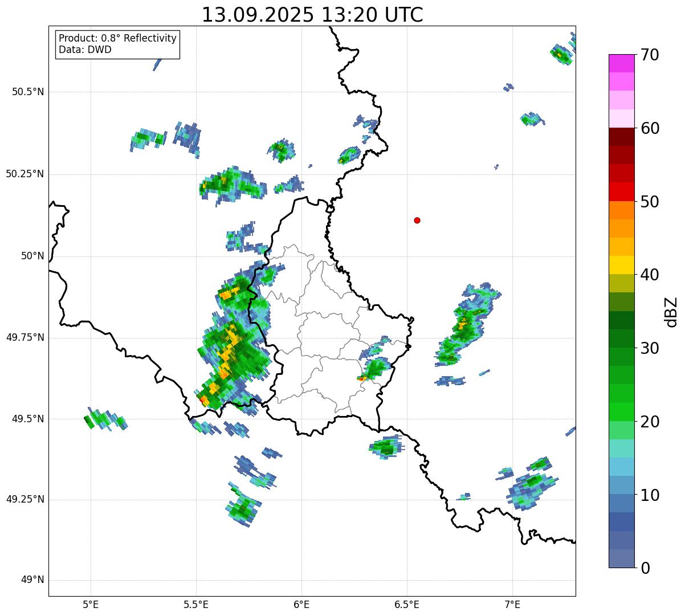Image resolution: width=685 pixels, height=616 pixels.
Task: Click the yellow 40 dBZ colorbar band
Action: point(621,266)
